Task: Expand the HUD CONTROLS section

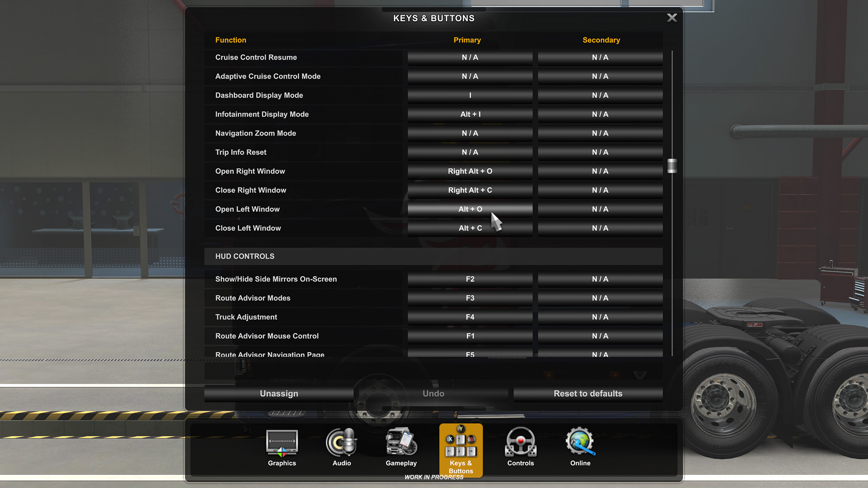Action: click(x=245, y=256)
